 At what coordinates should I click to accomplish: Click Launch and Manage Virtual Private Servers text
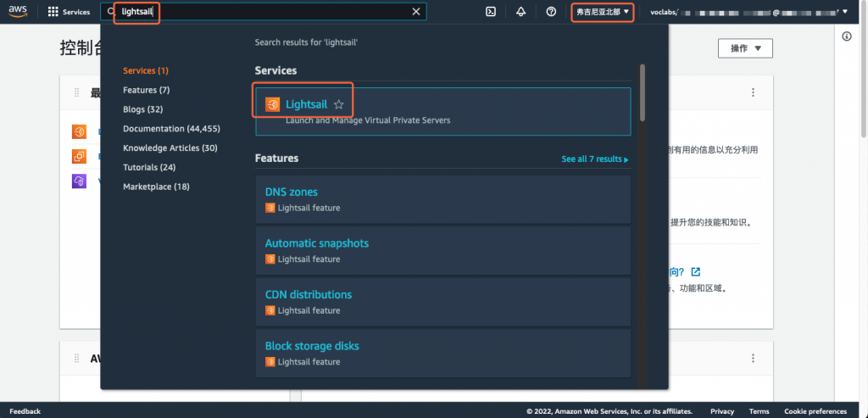click(x=368, y=120)
